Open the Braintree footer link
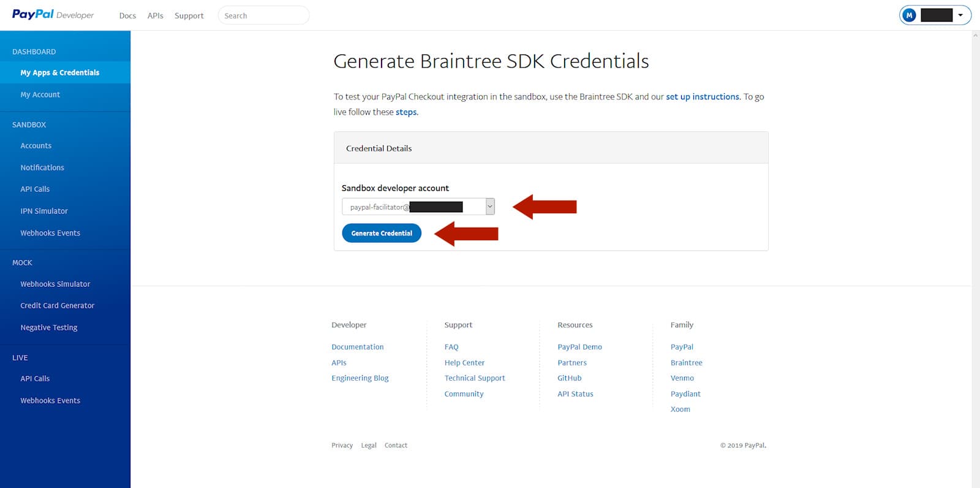The height and width of the screenshot is (488, 980). (687, 362)
